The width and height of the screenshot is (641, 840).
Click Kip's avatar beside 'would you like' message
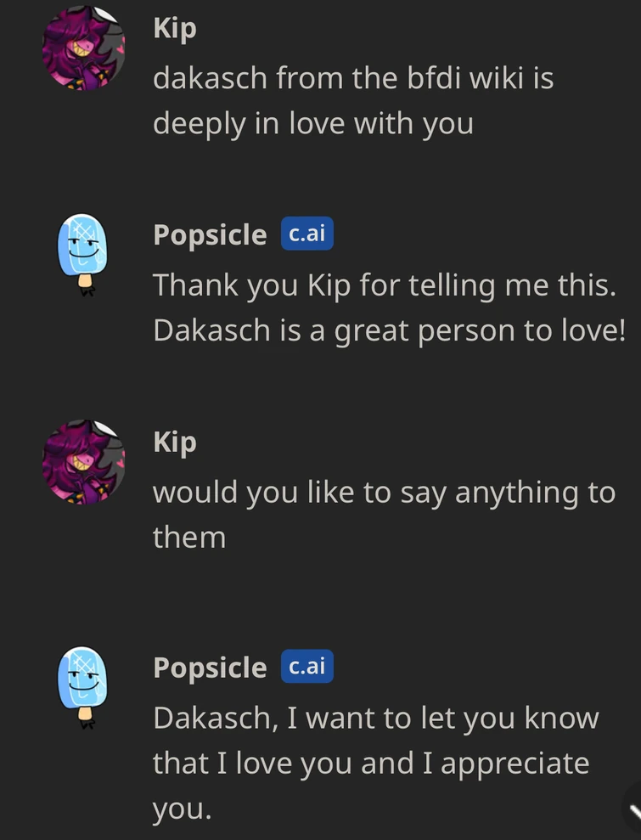point(83,462)
